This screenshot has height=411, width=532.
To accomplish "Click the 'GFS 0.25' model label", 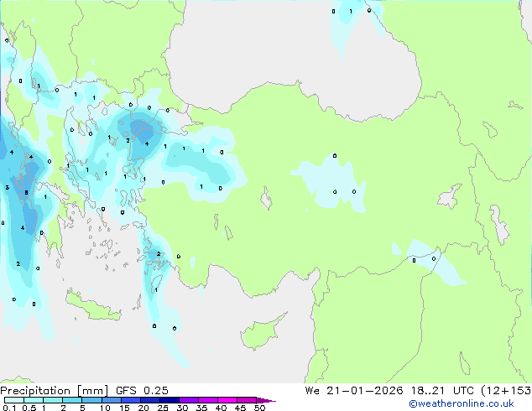I will coord(142,391).
